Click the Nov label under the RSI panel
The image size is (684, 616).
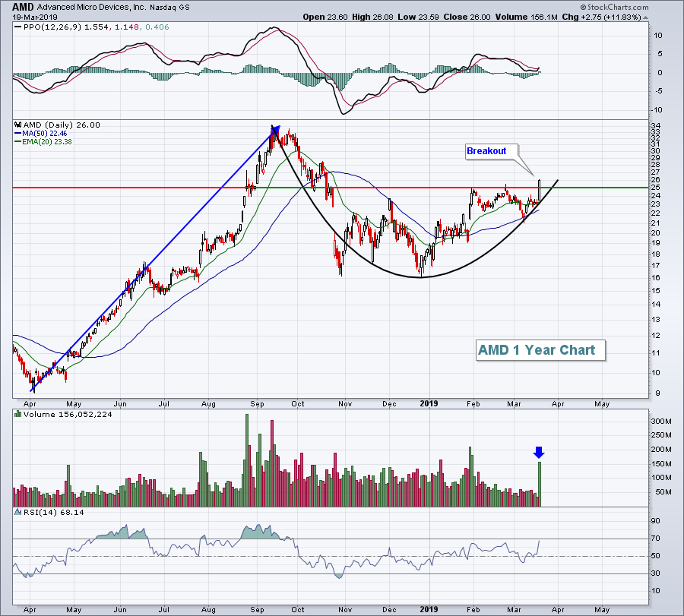click(345, 609)
